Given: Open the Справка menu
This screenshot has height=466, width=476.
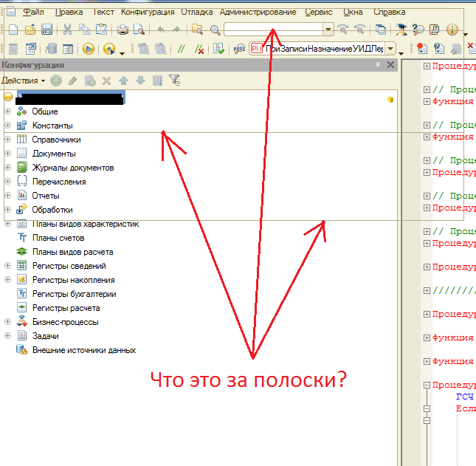Looking at the screenshot, I should pos(389,12).
